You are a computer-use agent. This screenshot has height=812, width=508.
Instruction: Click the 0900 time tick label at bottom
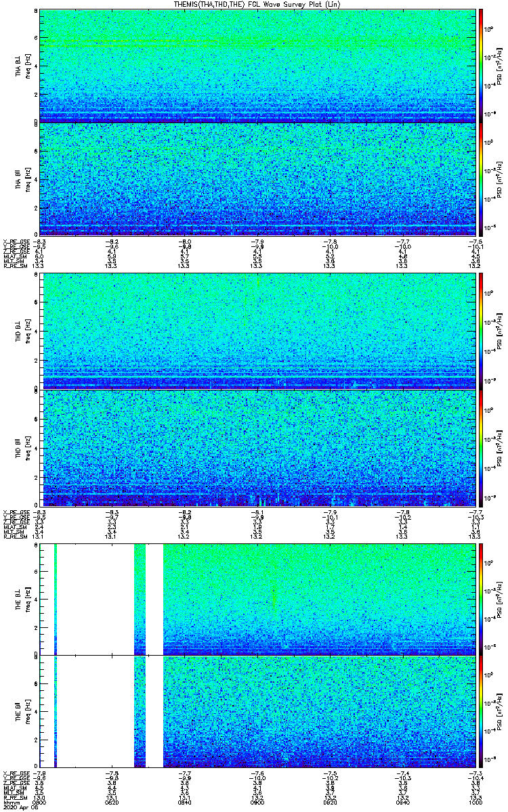click(257, 803)
